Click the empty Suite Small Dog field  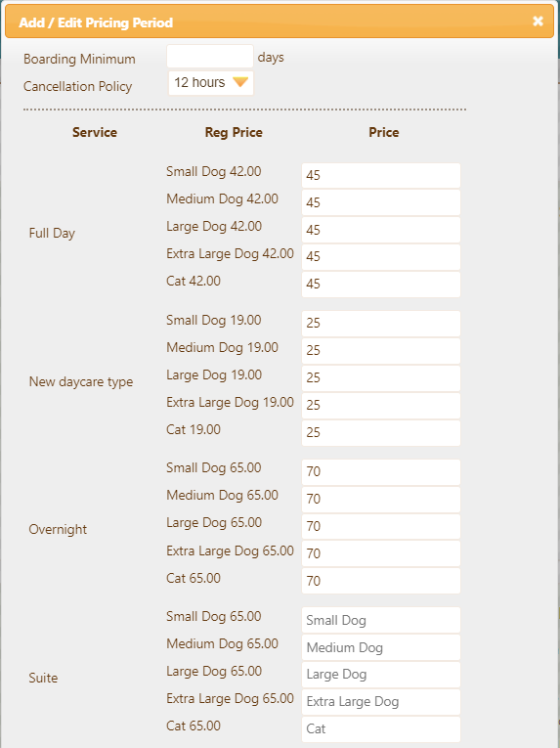[x=381, y=620]
